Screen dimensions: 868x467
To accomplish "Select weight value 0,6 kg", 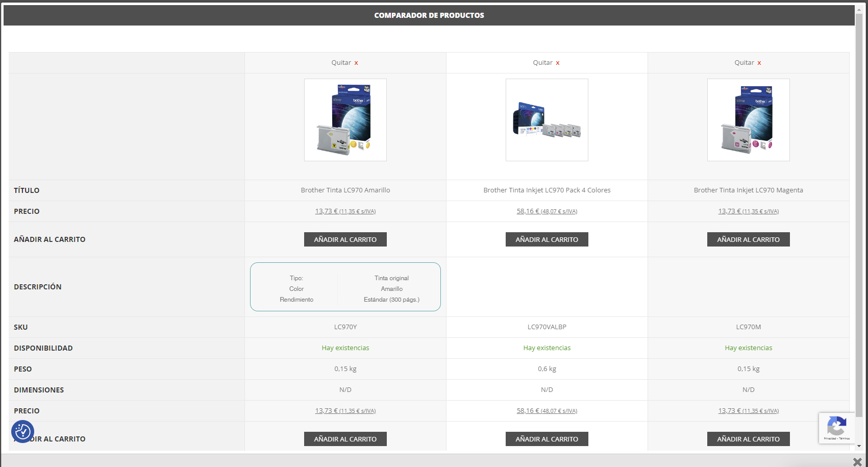I will pos(547,369).
